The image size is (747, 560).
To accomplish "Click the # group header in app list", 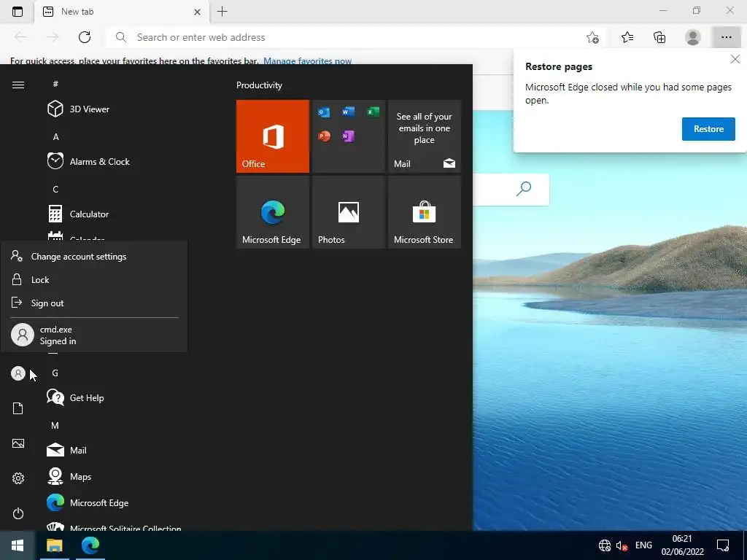I will (55, 84).
